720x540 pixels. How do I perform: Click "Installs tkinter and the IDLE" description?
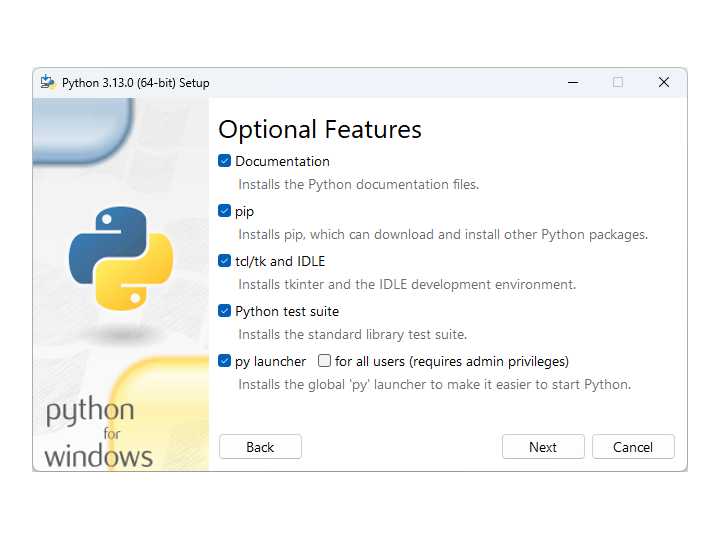point(407,285)
